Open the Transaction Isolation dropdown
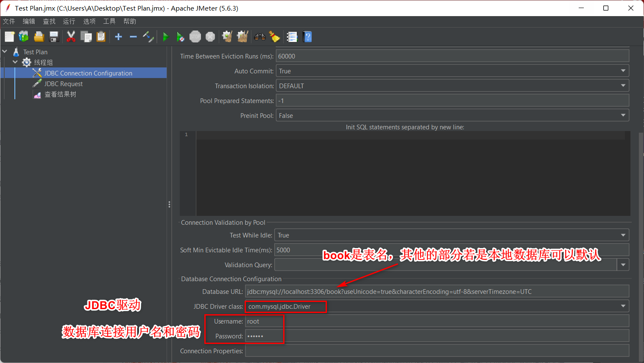Viewport: 644px width, 363px height. tap(452, 86)
